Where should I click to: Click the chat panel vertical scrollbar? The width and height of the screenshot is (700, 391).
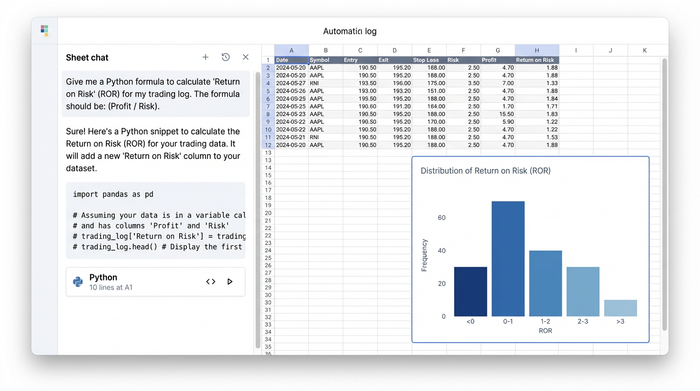(x=258, y=210)
